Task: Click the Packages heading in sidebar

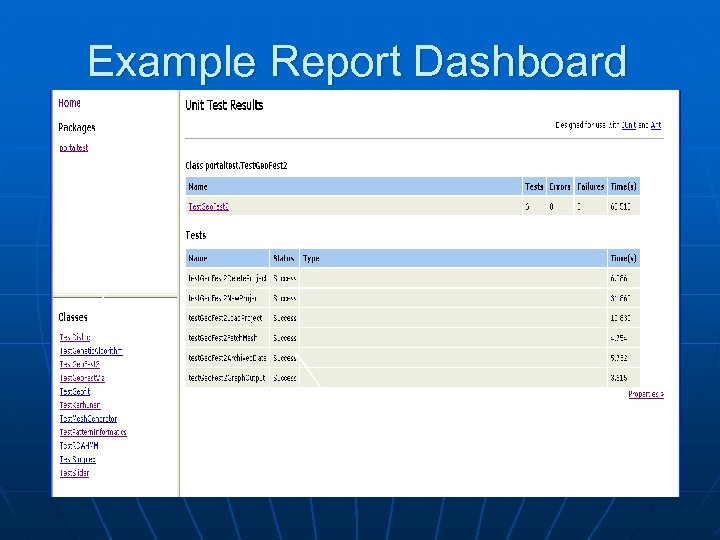Action: pyautogui.click(x=77, y=127)
